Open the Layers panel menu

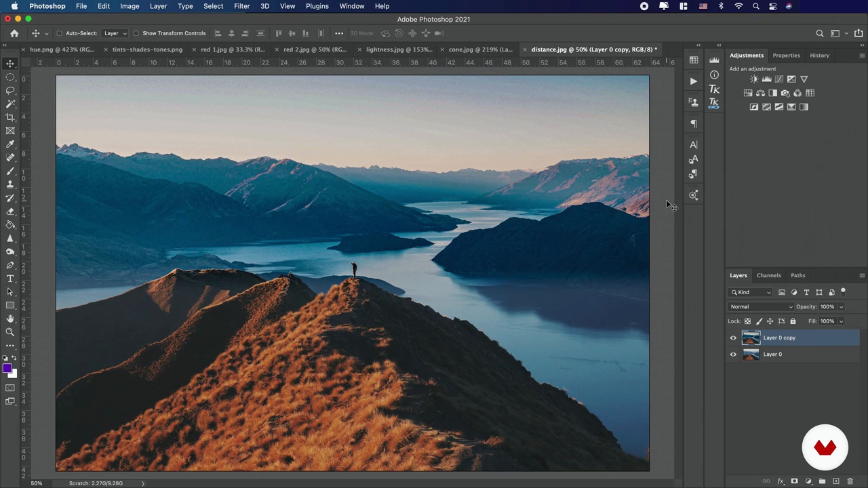pos(861,275)
